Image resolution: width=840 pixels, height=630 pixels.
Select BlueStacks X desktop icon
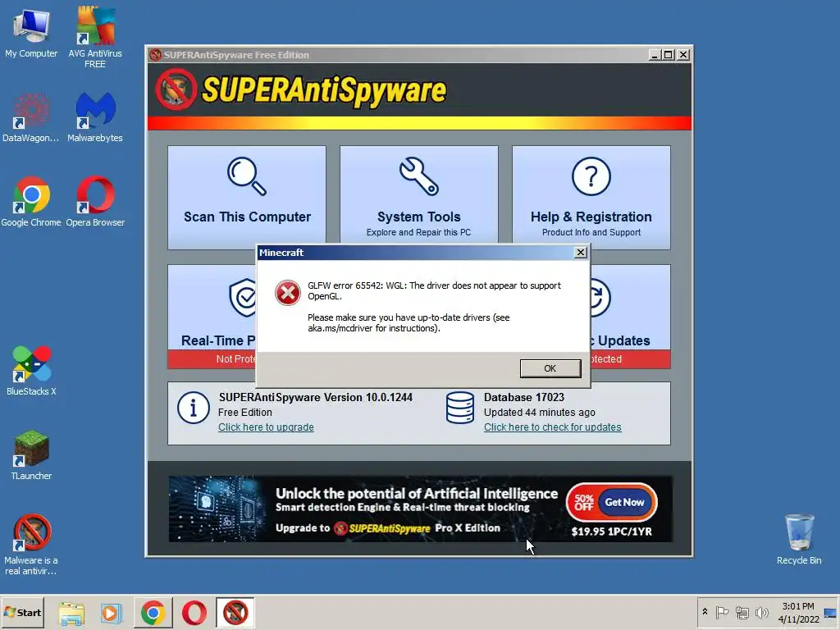[31, 371]
